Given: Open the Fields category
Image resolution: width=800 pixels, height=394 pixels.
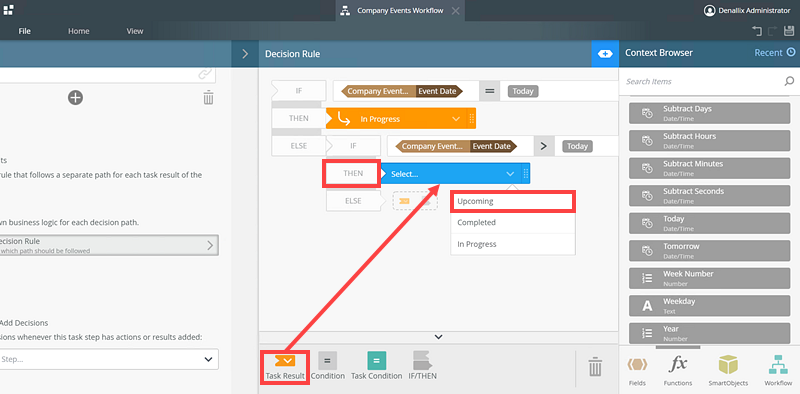Looking at the screenshot, I should click(637, 371).
